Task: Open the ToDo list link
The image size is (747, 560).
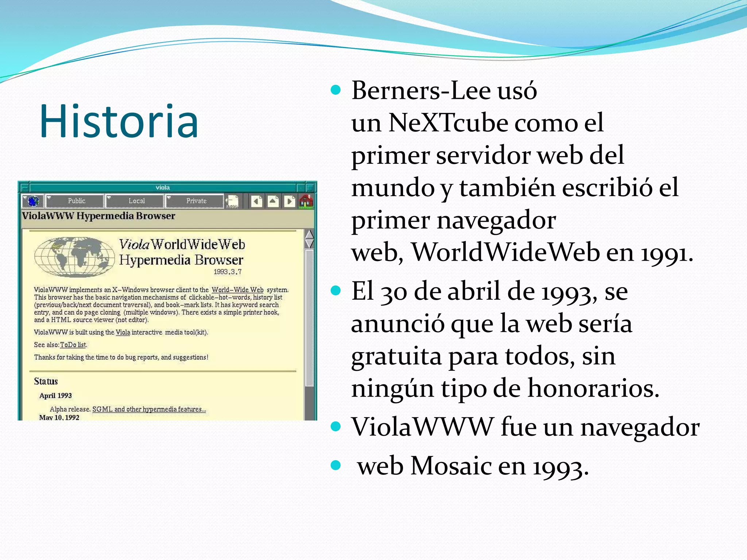Action: click(73, 345)
